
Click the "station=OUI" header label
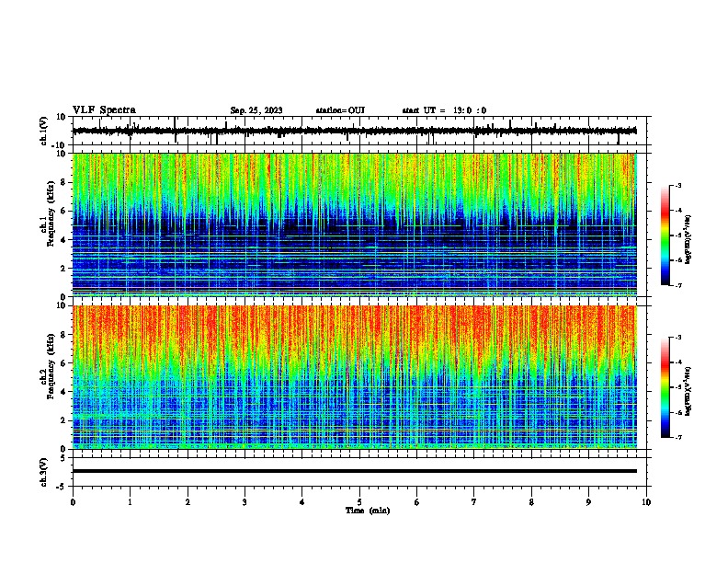(x=340, y=110)
